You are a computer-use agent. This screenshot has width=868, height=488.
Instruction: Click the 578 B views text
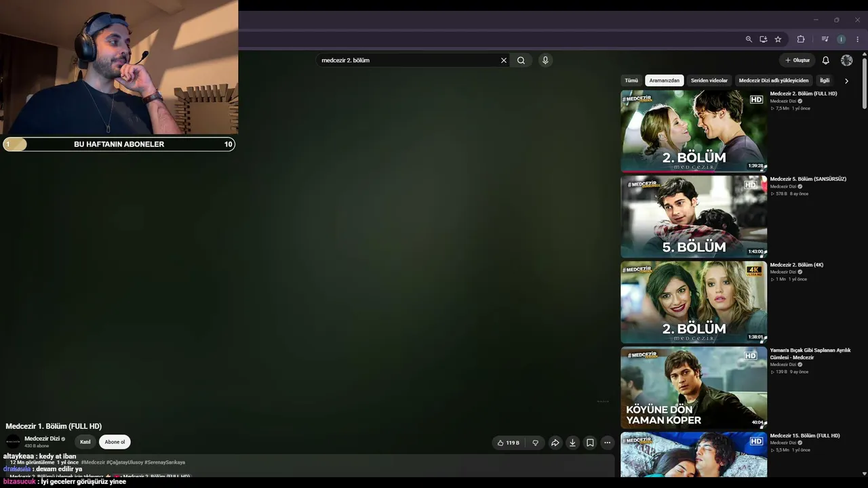(781, 194)
